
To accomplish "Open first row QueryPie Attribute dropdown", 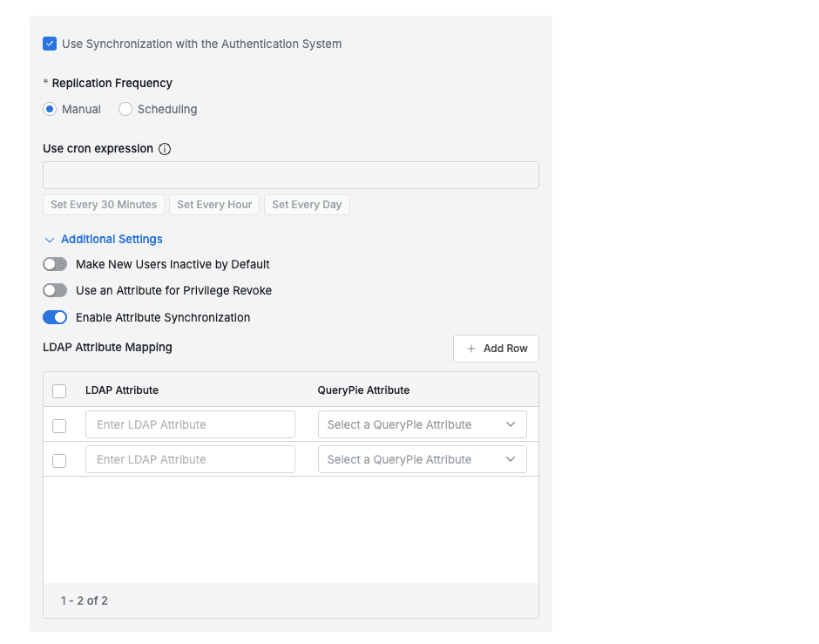I will click(422, 425).
